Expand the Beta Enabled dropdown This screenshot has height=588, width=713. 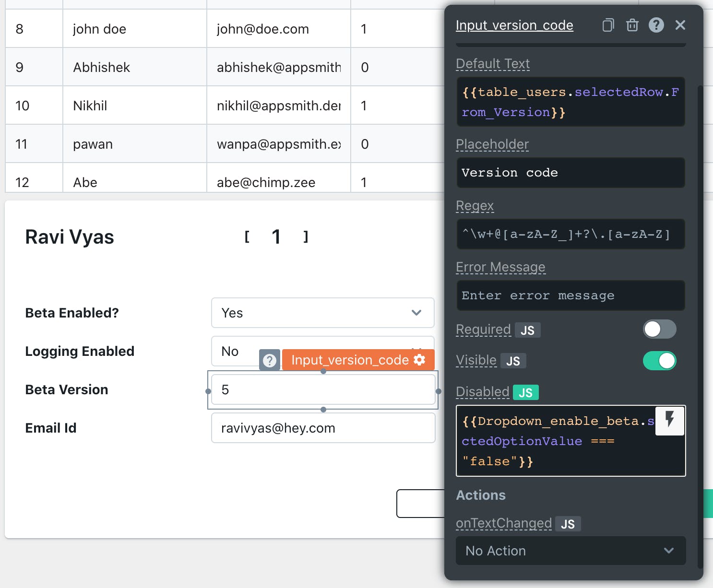(322, 313)
